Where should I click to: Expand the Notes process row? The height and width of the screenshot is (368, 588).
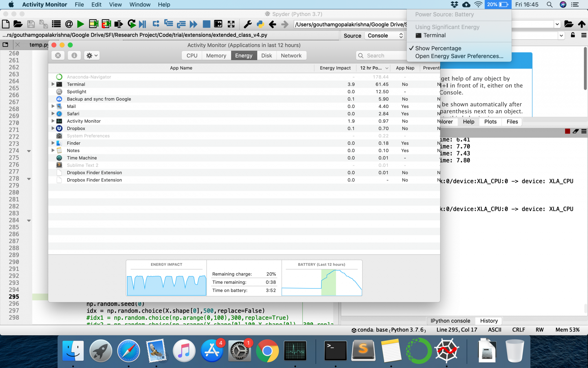point(53,150)
